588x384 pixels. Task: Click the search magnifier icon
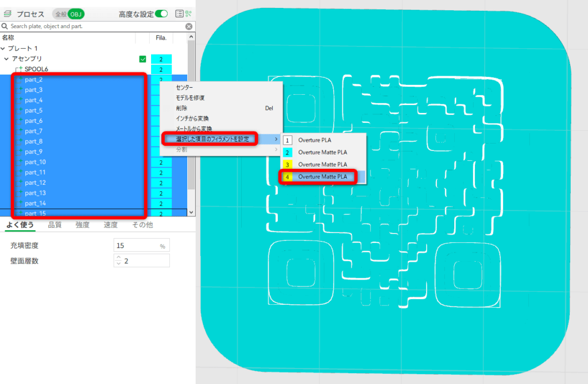pos(5,26)
